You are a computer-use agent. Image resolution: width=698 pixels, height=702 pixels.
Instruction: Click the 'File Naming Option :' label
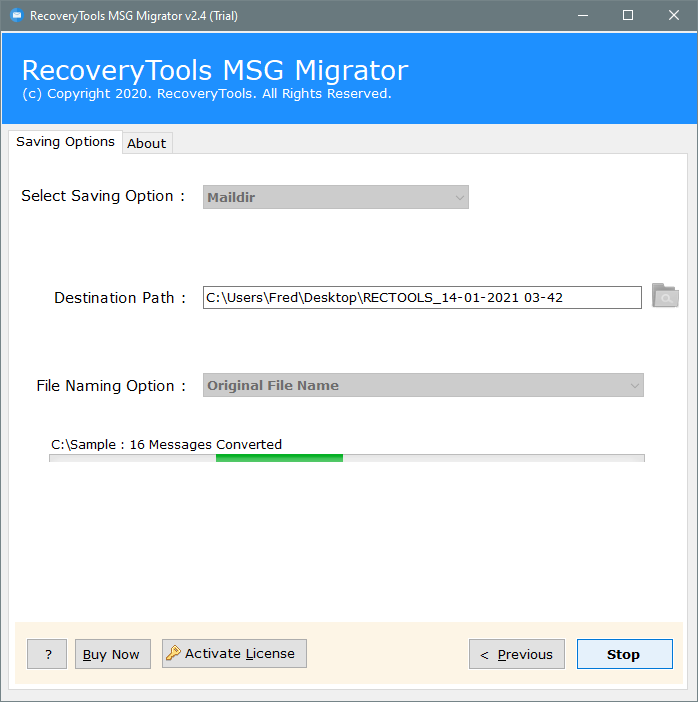(x=111, y=385)
